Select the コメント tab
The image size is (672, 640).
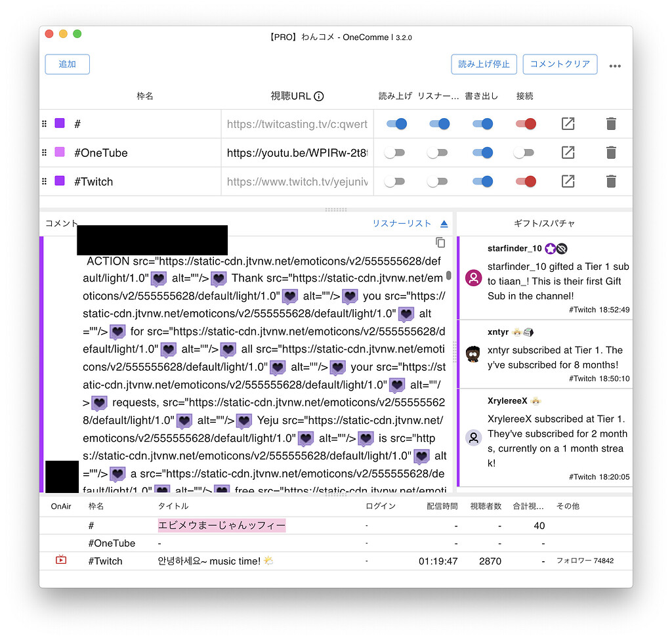tap(61, 223)
